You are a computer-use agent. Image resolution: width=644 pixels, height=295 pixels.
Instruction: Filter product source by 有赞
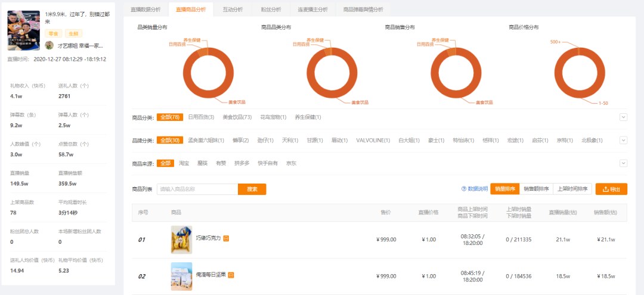[221, 163]
